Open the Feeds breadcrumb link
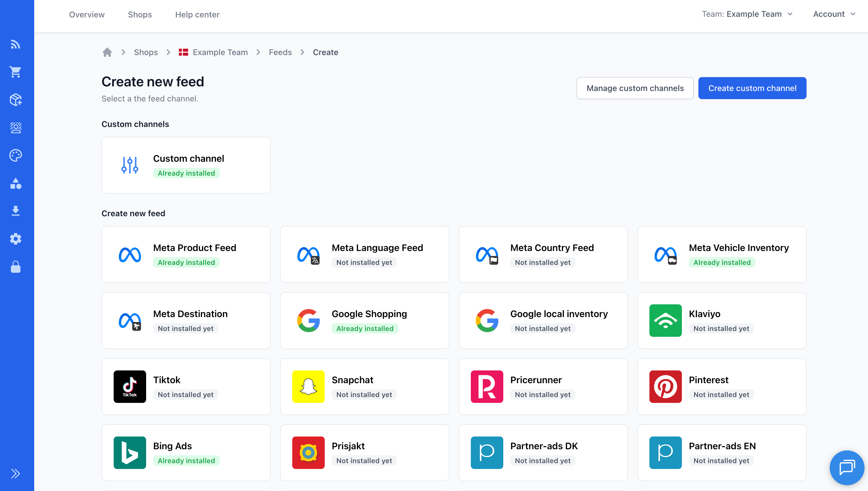The width and height of the screenshot is (868, 491). pyautogui.click(x=280, y=52)
